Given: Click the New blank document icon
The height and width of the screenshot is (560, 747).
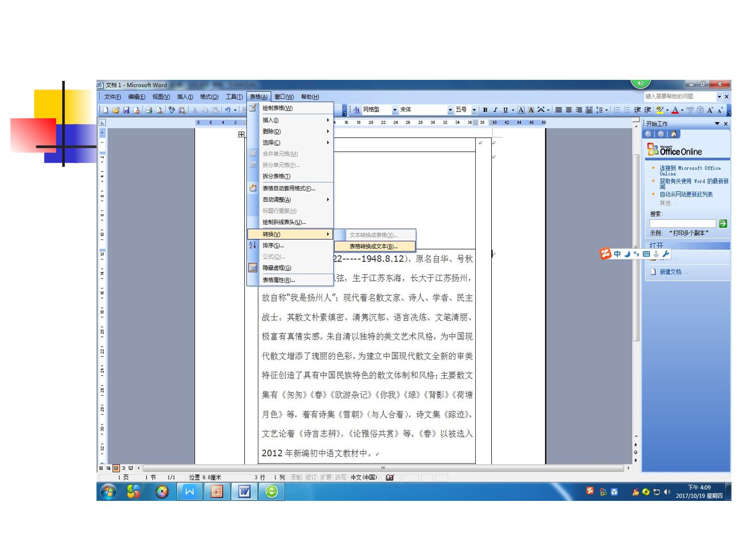Looking at the screenshot, I should click(105, 110).
